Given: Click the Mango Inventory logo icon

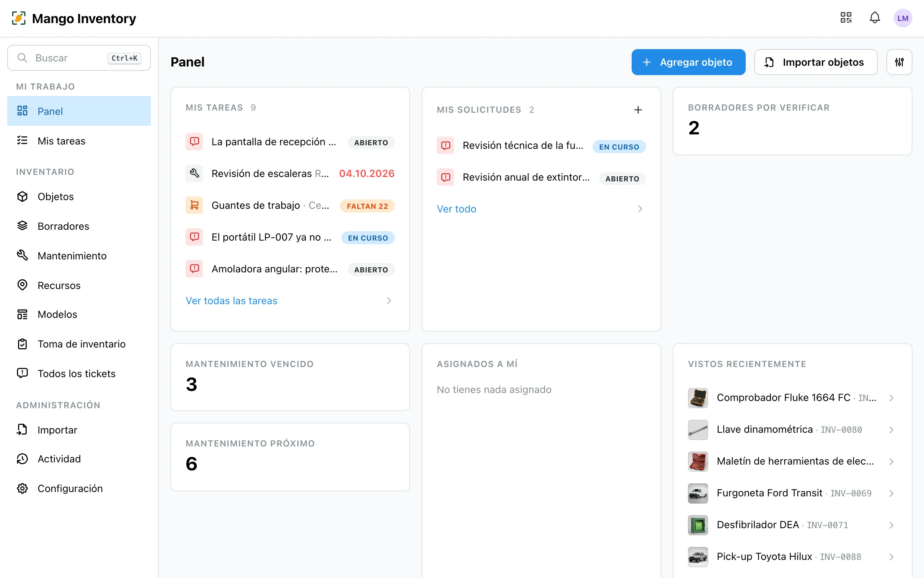Looking at the screenshot, I should coord(19,18).
